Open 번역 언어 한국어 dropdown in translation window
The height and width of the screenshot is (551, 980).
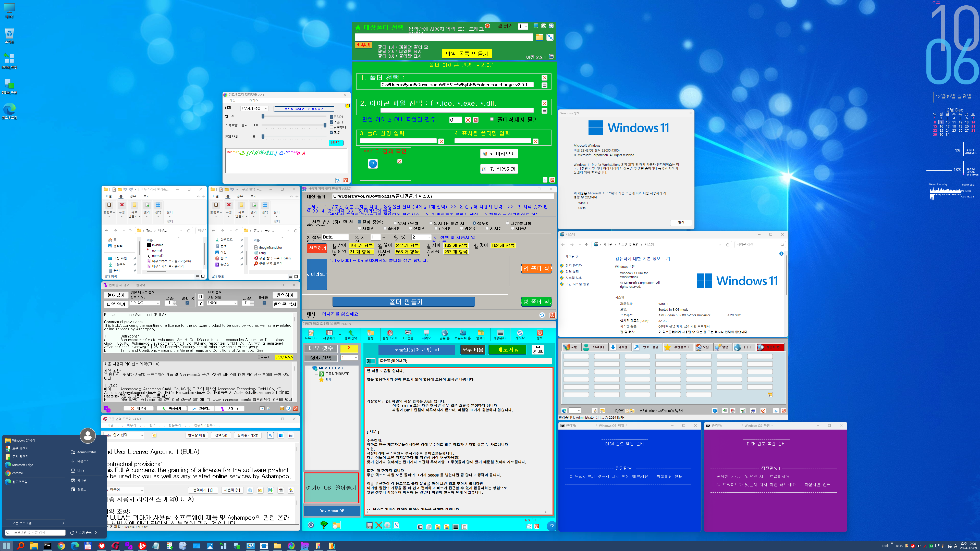222,304
